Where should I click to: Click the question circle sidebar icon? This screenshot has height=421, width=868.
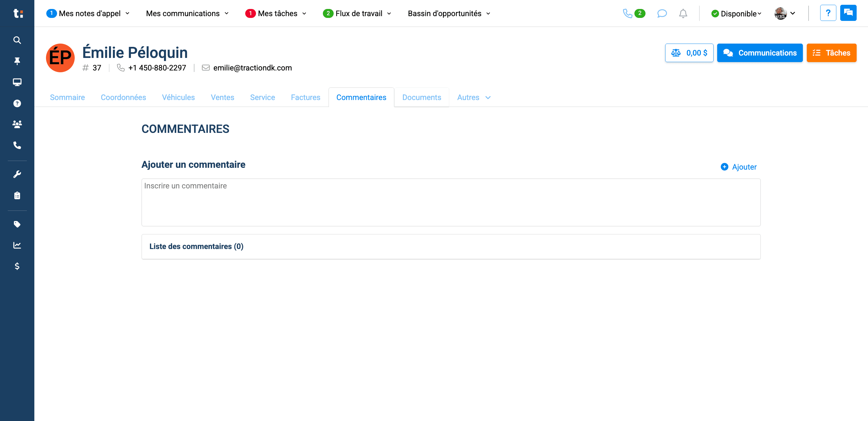pos(17,103)
